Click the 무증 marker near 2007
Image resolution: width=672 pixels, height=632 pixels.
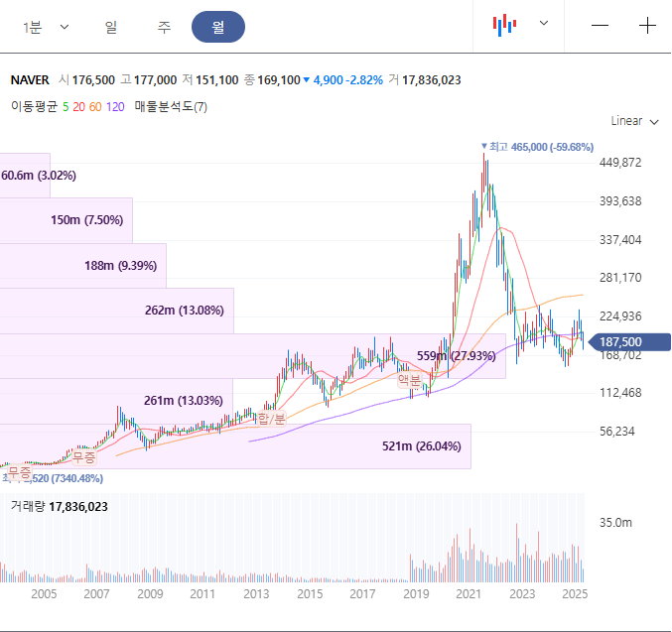[84, 457]
